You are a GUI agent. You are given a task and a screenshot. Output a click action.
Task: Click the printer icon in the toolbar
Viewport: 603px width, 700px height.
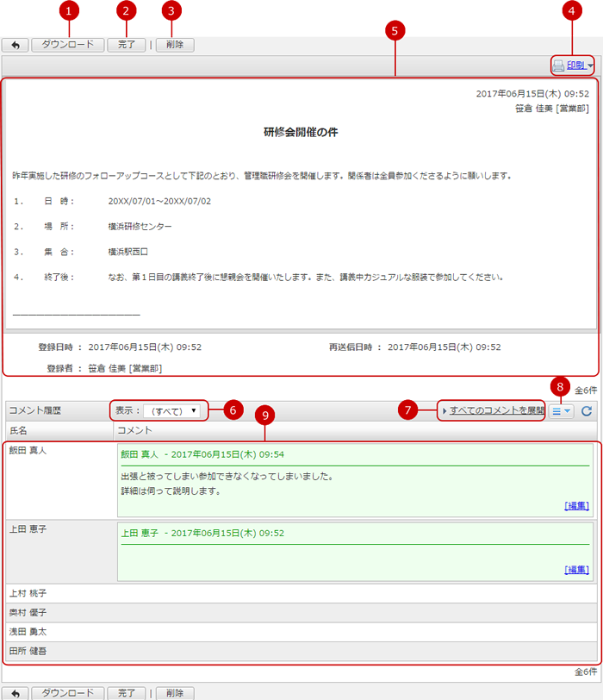[x=558, y=66]
